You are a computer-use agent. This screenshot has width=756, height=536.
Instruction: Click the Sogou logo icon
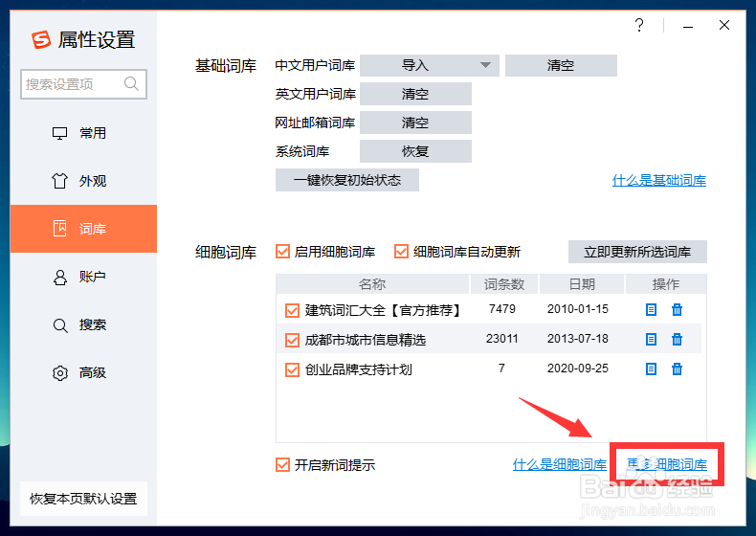41,39
